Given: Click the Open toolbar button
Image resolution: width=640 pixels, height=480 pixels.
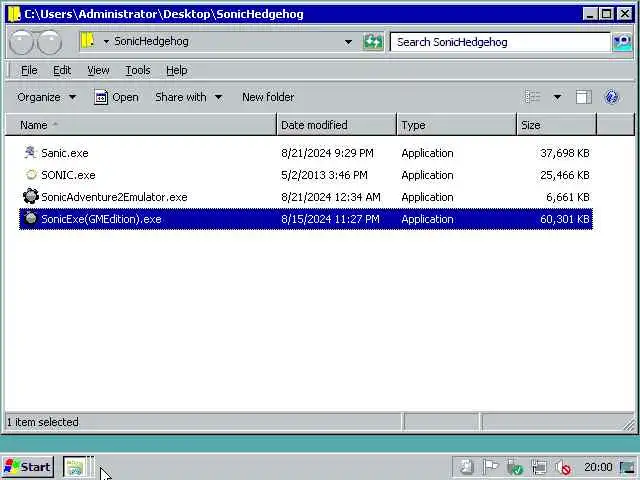Looking at the screenshot, I should click(117, 97).
